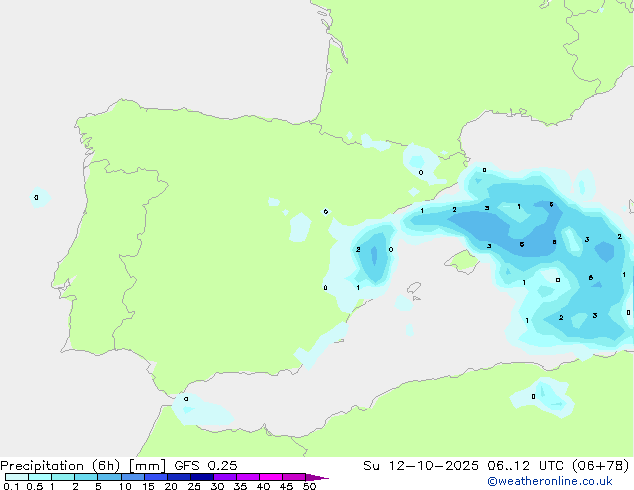Pick the 2–5 mm legend color swatch
This screenshot has width=634, height=490.
point(86,477)
